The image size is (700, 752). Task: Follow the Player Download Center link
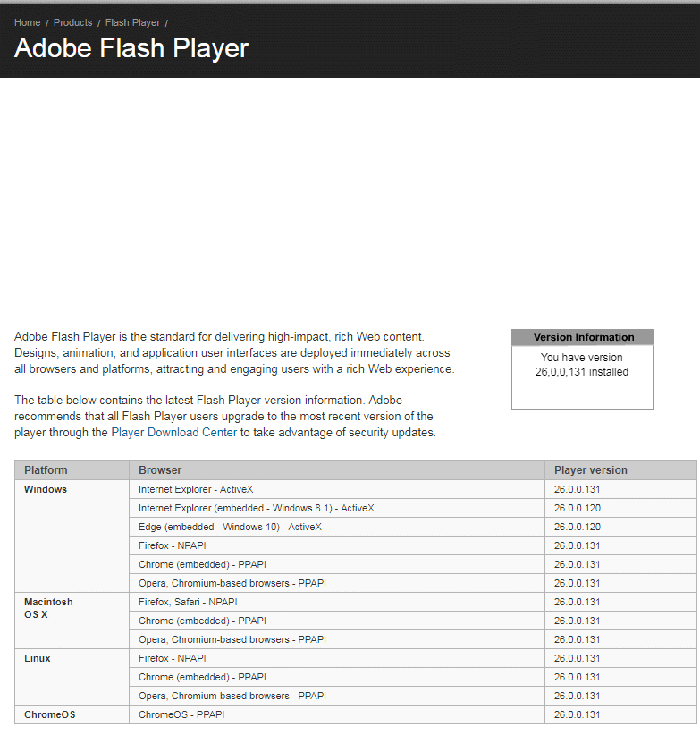click(174, 432)
